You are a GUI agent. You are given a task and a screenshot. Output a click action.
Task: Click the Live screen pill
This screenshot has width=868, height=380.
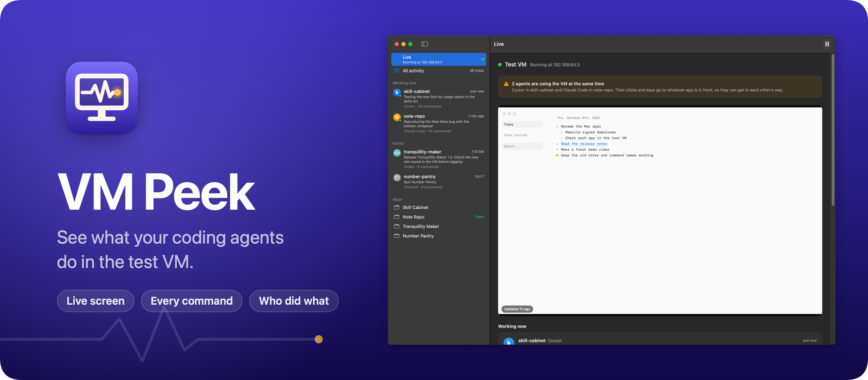(x=96, y=301)
